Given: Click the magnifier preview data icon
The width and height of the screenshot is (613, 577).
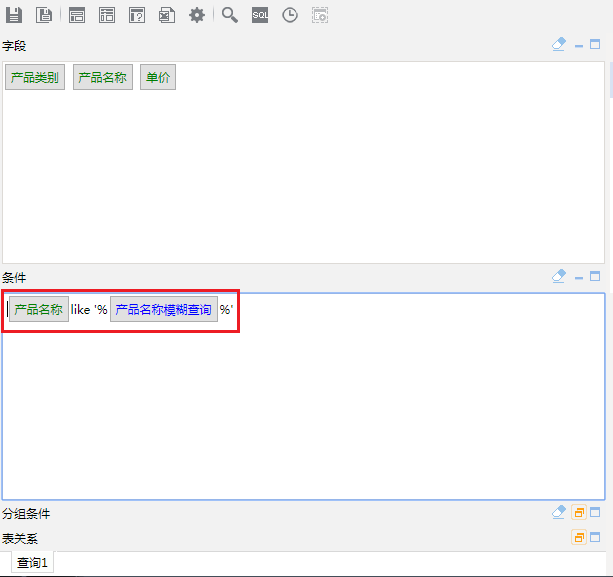Looking at the screenshot, I should point(230,15).
